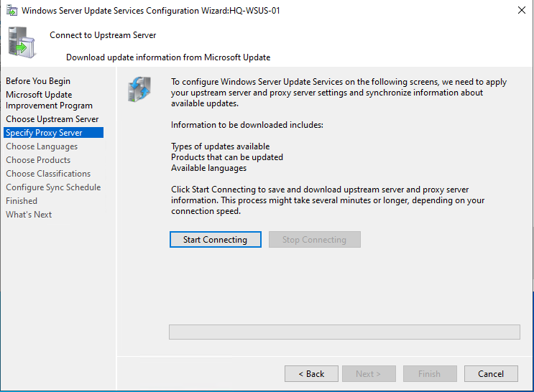Open the What's Next step
534x392 pixels.
coord(29,215)
